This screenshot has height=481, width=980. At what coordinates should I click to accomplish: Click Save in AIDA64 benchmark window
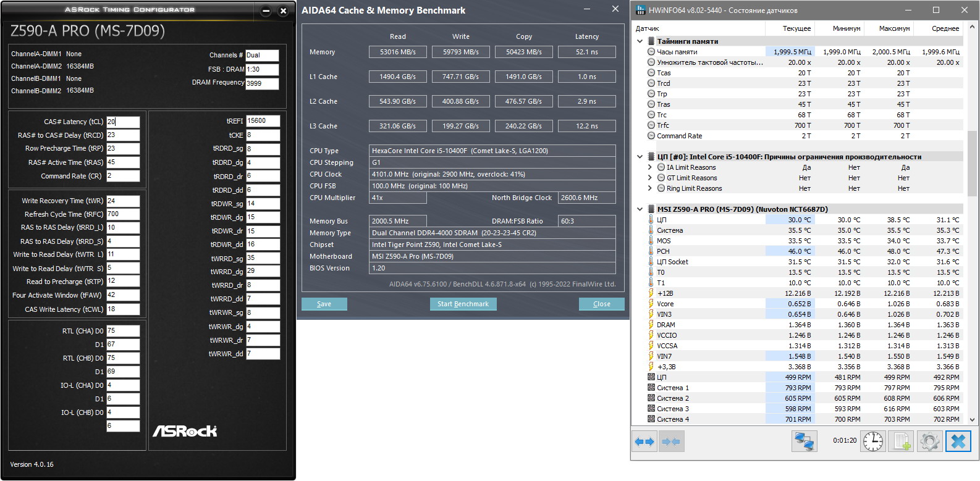(x=324, y=304)
